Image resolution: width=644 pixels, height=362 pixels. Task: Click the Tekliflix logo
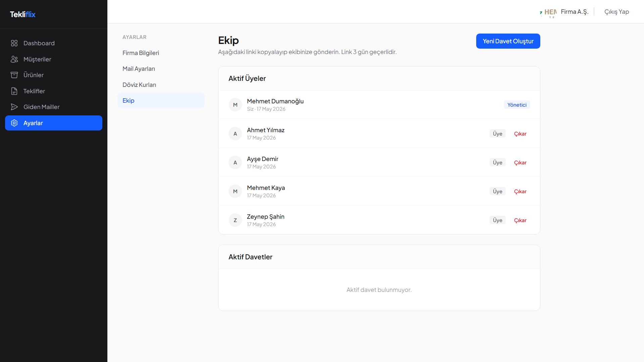tap(22, 14)
